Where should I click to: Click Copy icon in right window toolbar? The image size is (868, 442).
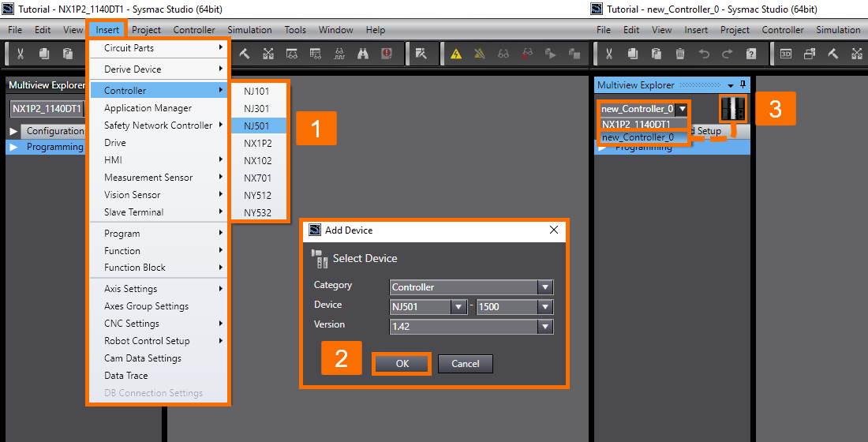(x=633, y=54)
